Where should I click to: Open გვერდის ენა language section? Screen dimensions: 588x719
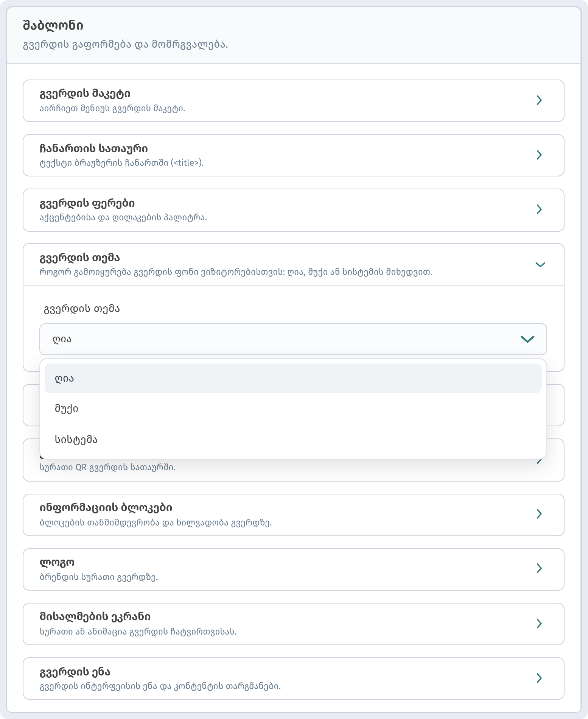(294, 678)
